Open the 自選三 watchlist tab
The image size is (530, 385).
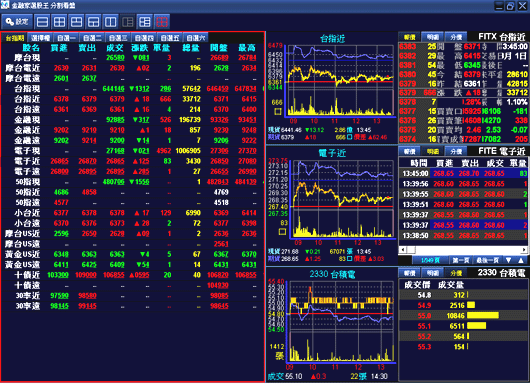pyautogui.click(x=118, y=38)
